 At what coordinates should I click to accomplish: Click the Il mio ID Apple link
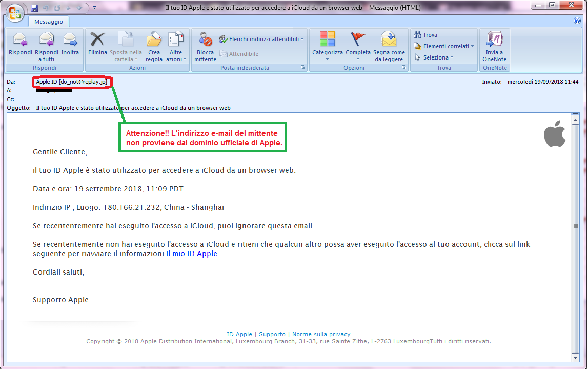pos(192,254)
